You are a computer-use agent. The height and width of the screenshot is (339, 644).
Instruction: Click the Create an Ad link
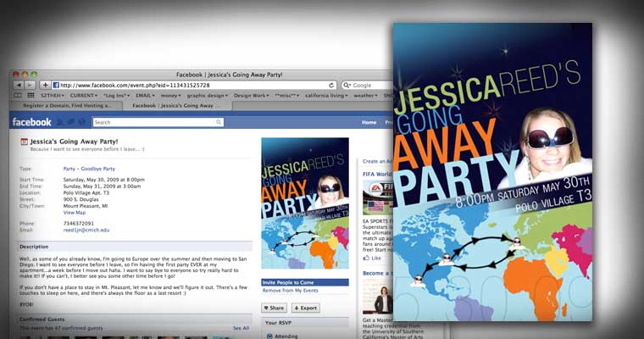377,161
